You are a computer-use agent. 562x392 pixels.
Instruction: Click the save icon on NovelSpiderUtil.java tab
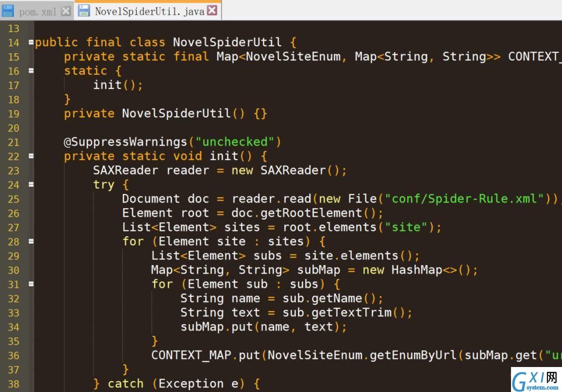point(84,10)
